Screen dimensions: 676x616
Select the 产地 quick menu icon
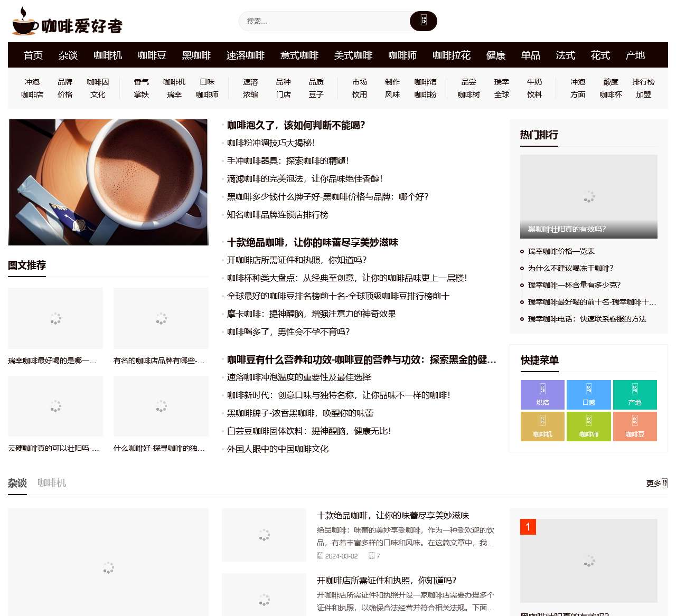tap(635, 395)
